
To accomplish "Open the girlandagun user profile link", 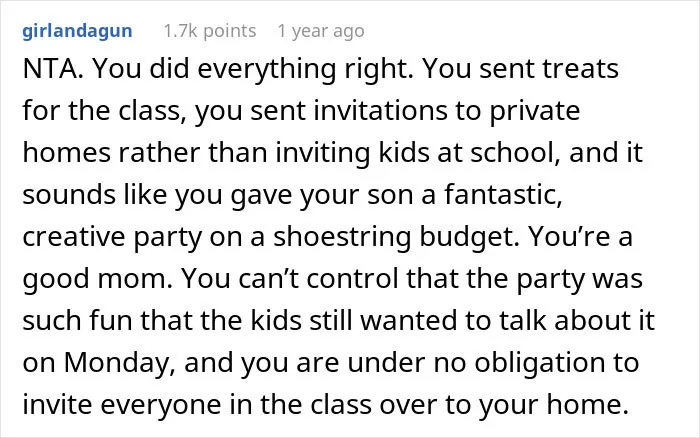I will click(77, 31).
